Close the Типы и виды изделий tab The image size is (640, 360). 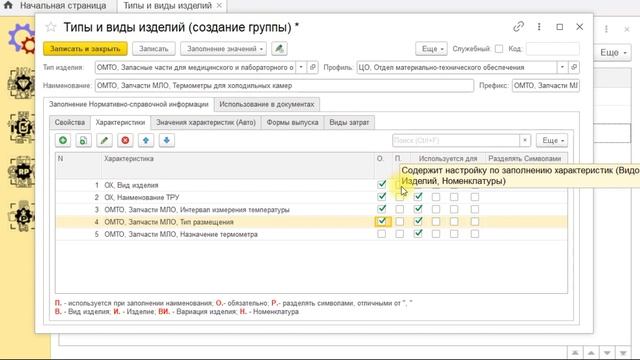tap(219, 6)
